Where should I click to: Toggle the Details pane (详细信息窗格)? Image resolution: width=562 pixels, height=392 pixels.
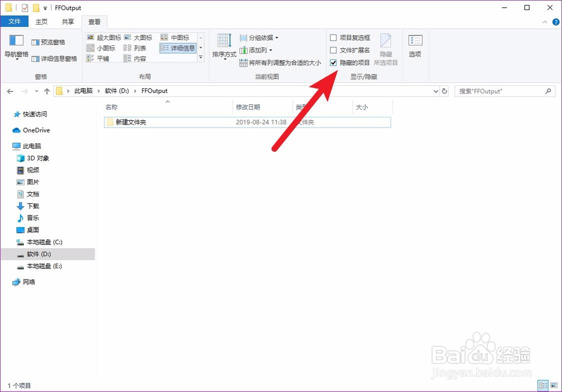[54, 59]
